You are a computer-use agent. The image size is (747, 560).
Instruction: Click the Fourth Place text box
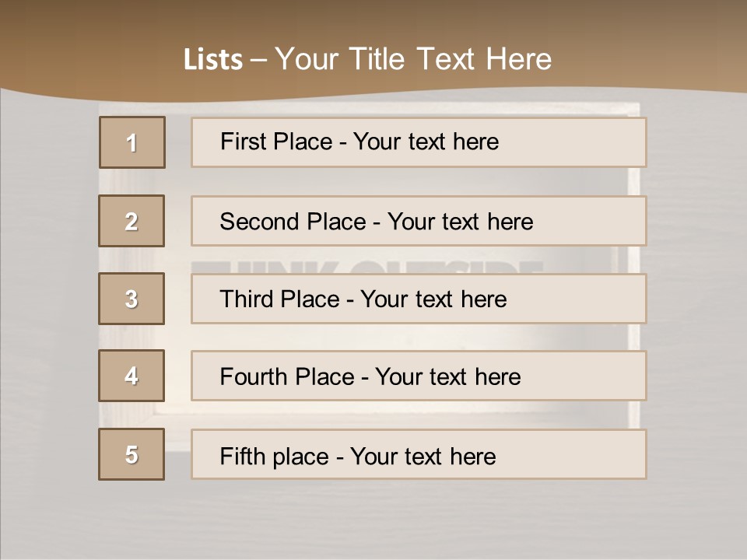(419, 376)
